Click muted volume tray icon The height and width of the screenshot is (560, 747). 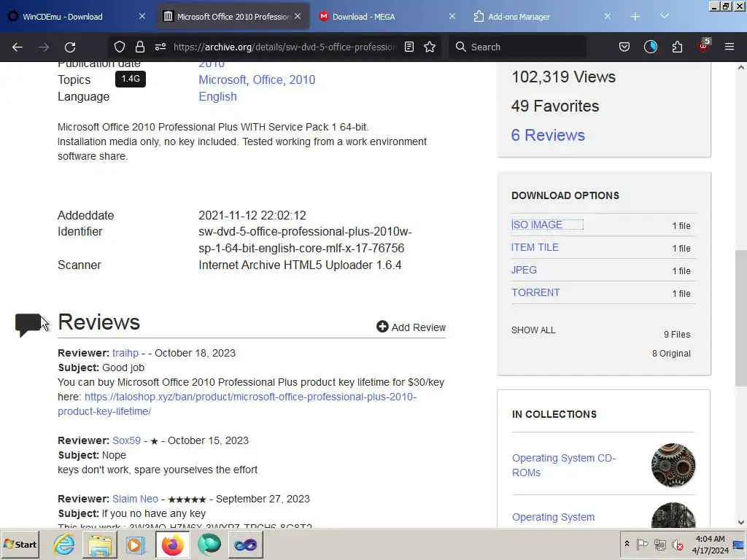(677, 544)
